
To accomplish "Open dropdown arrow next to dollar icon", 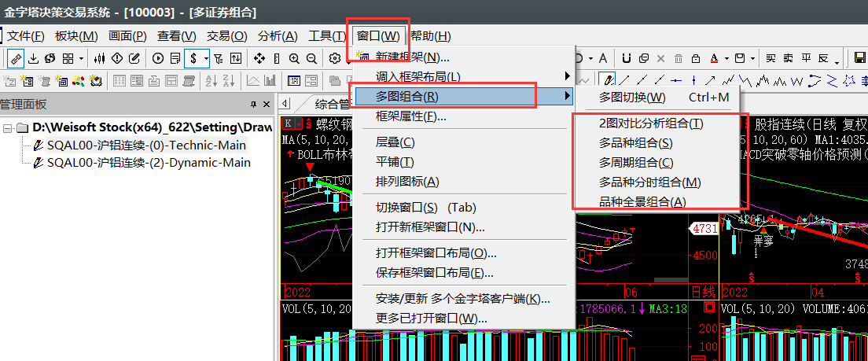I will point(207,59).
